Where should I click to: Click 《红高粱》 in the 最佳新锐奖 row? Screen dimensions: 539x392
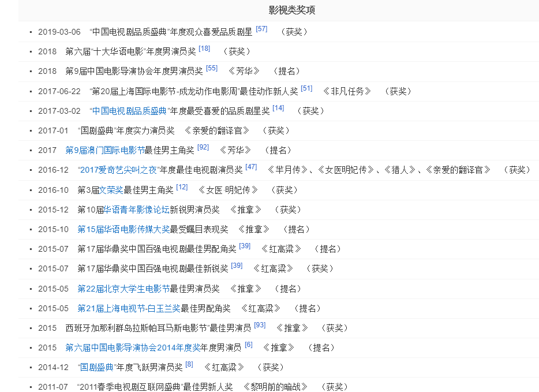click(274, 268)
